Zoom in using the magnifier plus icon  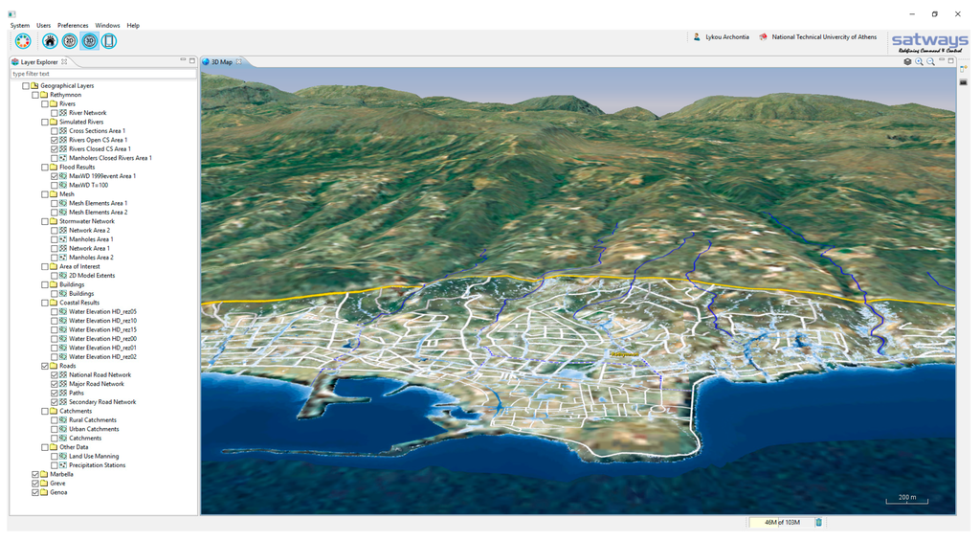919,61
